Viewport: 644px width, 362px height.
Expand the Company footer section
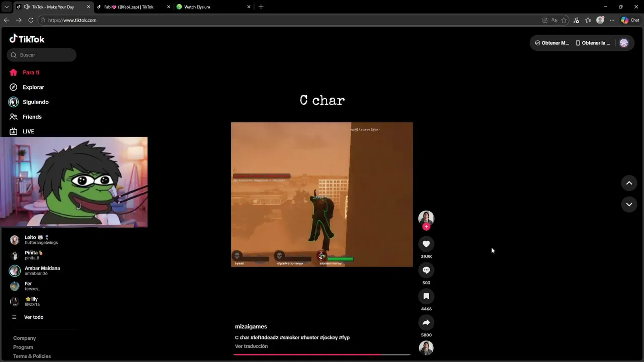24,338
